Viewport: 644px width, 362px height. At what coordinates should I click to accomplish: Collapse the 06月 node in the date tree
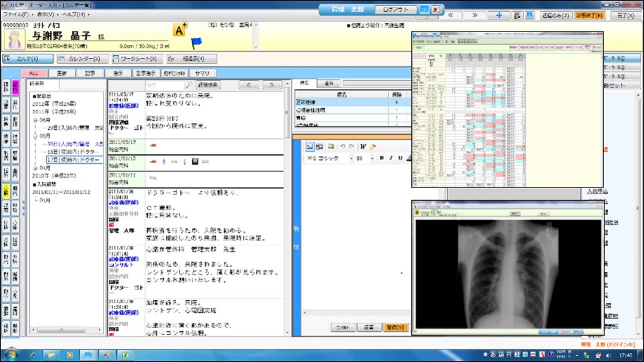pyautogui.click(x=35, y=120)
